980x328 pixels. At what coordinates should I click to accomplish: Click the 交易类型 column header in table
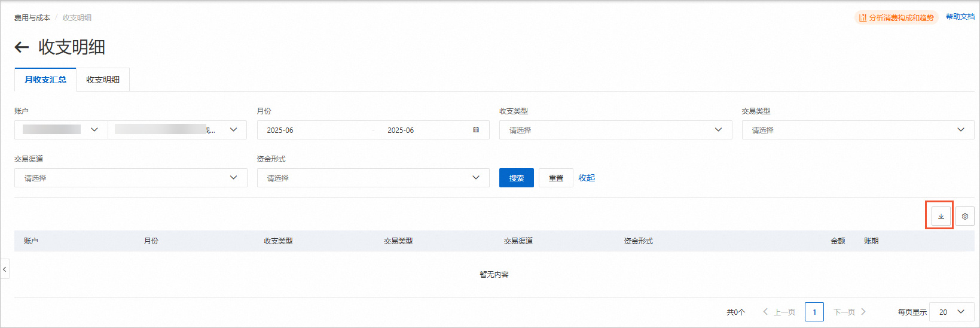click(398, 241)
